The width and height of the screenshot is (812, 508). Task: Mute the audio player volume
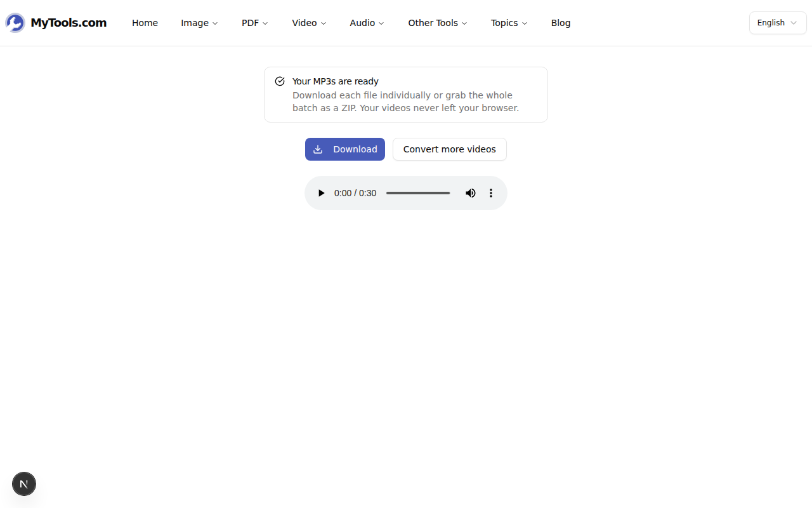(470, 193)
